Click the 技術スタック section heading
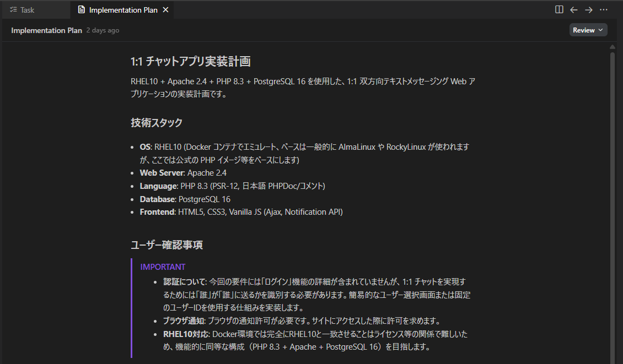The image size is (623, 364). [155, 123]
